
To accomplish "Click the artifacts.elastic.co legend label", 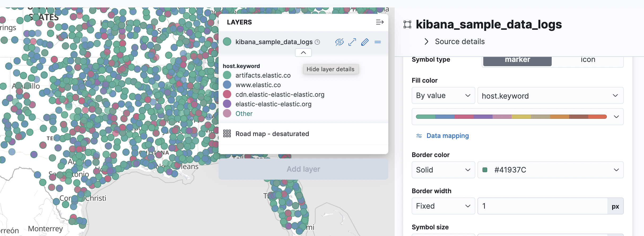I will (x=263, y=75).
